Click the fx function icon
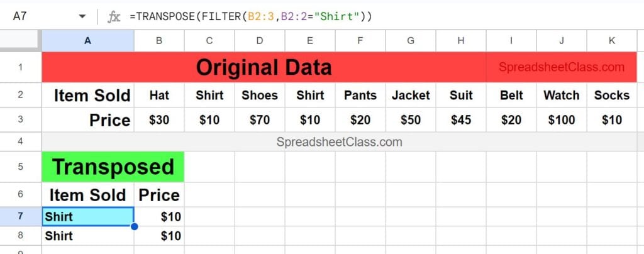Screen dimensions: 644x254 coord(114,17)
